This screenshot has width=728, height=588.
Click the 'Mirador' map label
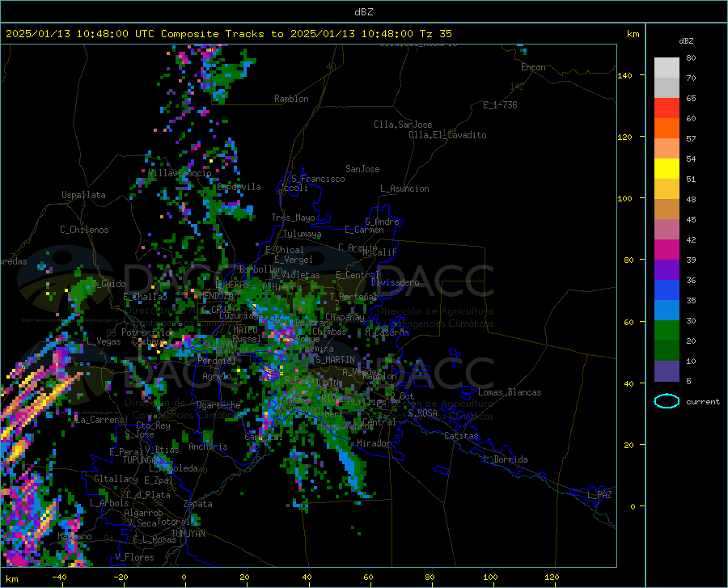(x=373, y=443)
